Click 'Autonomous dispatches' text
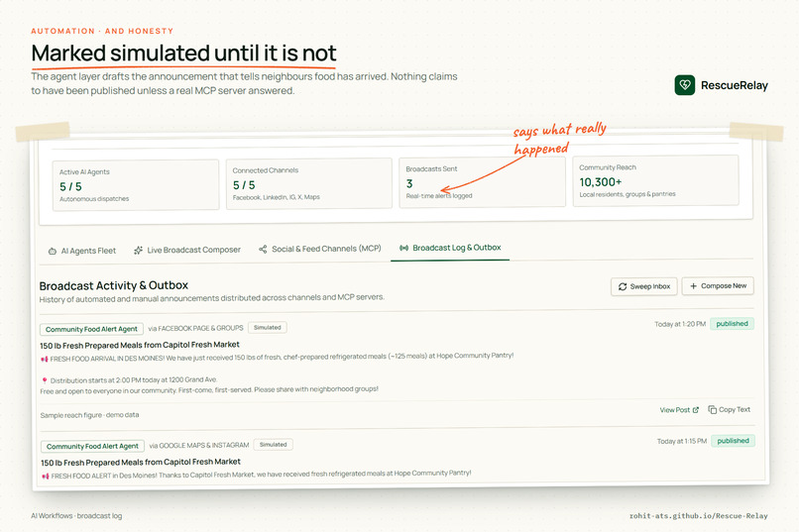The height and width of the screenshot is (532, 799). click(x=94, y=198)
